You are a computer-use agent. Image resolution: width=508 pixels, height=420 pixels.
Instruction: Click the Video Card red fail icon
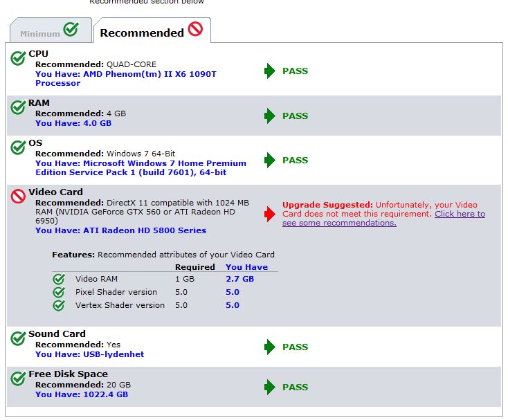pos(18,197)
